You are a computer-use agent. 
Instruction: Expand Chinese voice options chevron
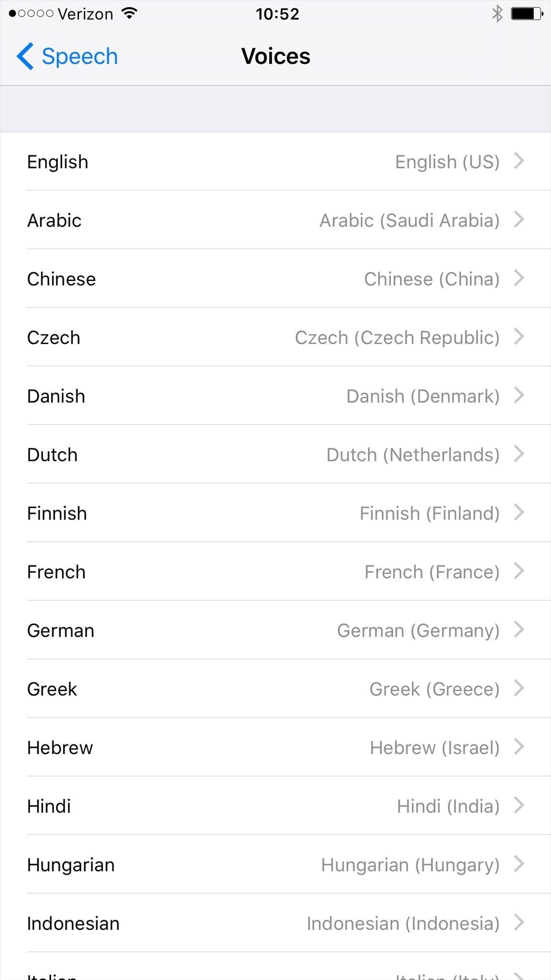(519, 278)
